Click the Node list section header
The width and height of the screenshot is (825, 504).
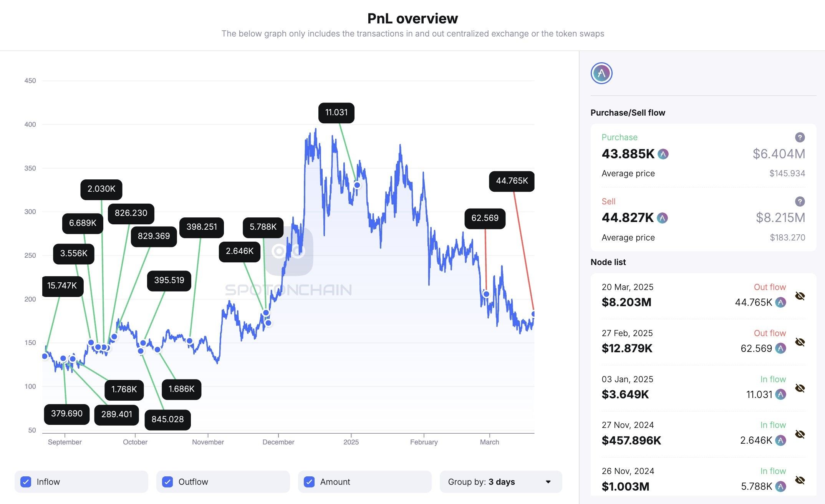point(609,262)
